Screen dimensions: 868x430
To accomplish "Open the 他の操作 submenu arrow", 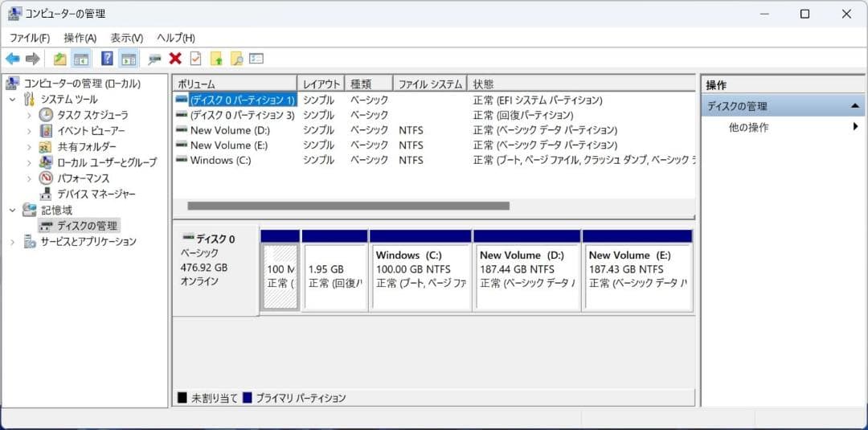I will [x=855, y=127].
